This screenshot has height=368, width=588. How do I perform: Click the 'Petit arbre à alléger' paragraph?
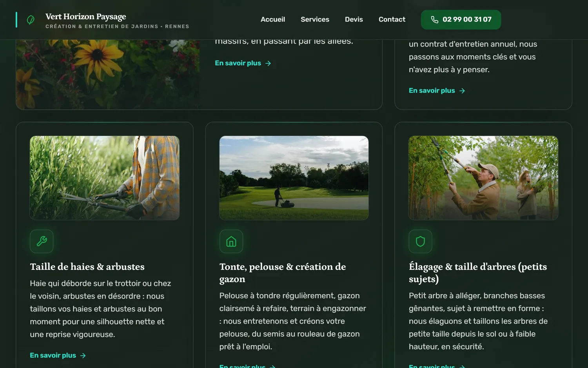[478, 321]
